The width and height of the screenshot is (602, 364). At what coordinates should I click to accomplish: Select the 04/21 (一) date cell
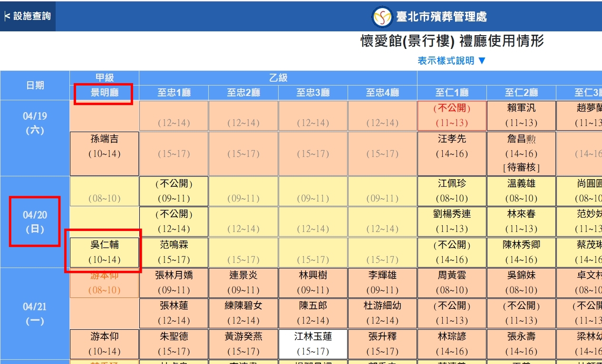(35, 314)
